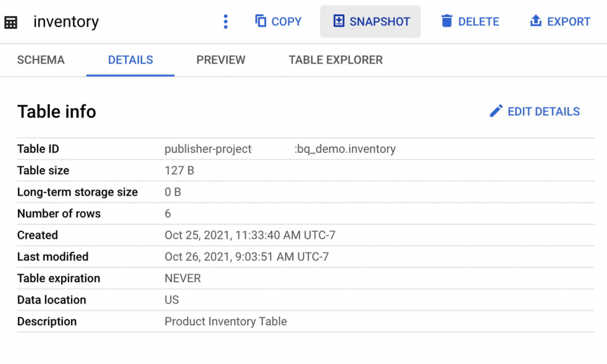Select the DETAILS tab
Screen dimensions: 607x364
coord(130,60)
